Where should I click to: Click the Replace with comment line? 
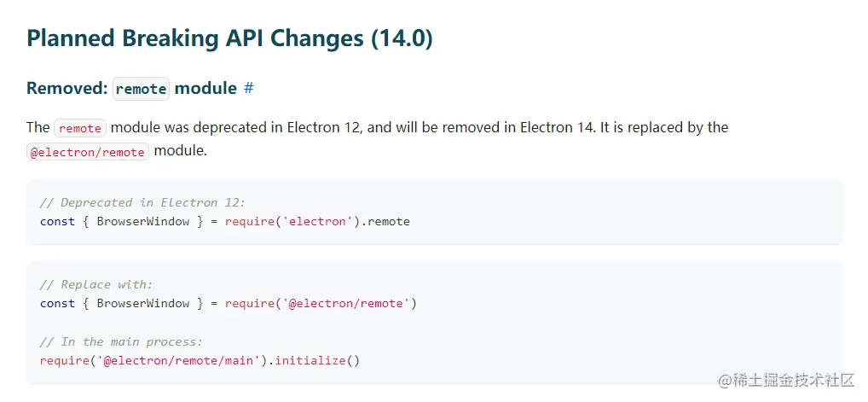(x=96, y=284)
